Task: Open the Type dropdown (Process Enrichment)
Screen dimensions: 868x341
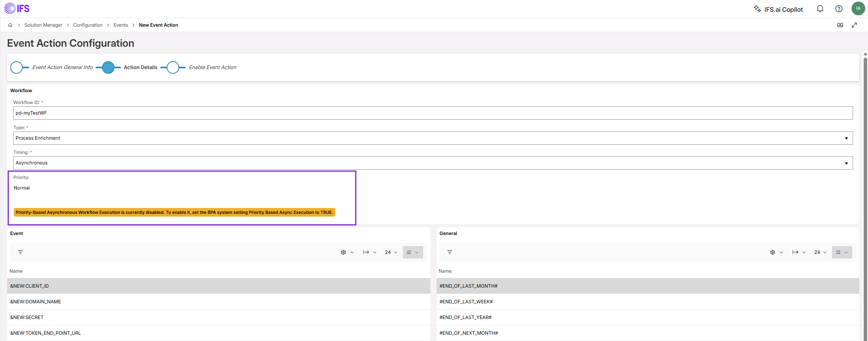Action: pos(433,138)
